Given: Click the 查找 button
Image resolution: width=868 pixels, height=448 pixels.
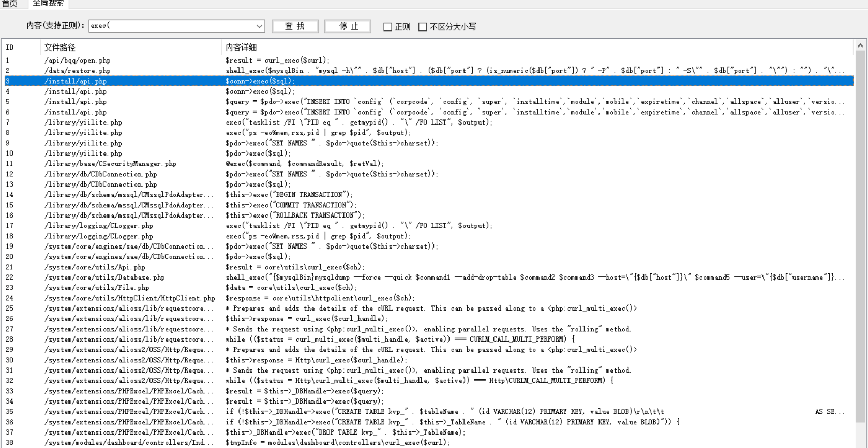Looking at the screenshot, I should coord(295,26).
